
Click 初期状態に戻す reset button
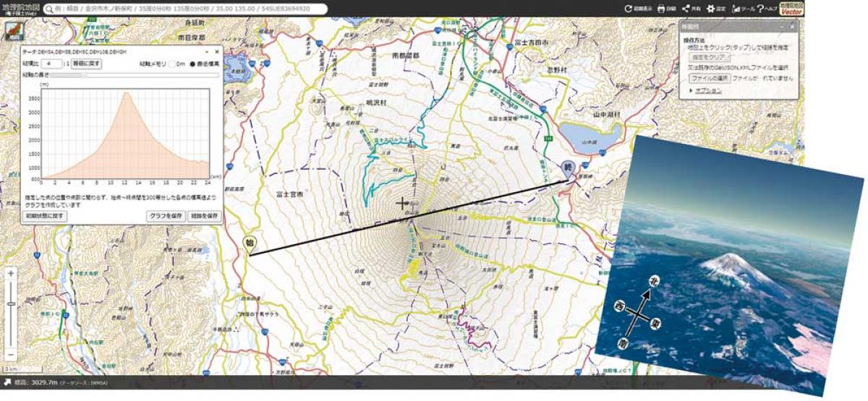[46, 216]
